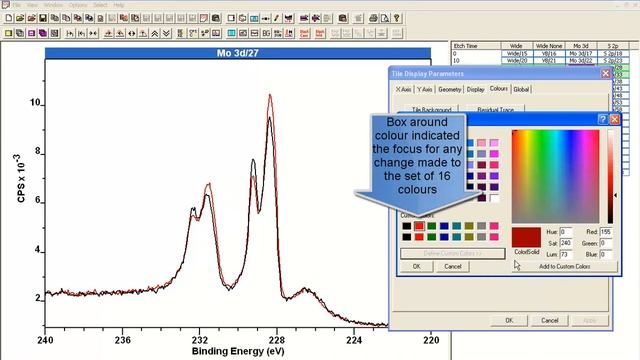Click the Blue value field
The image size is (640, 360).
[x=606, y=254]
